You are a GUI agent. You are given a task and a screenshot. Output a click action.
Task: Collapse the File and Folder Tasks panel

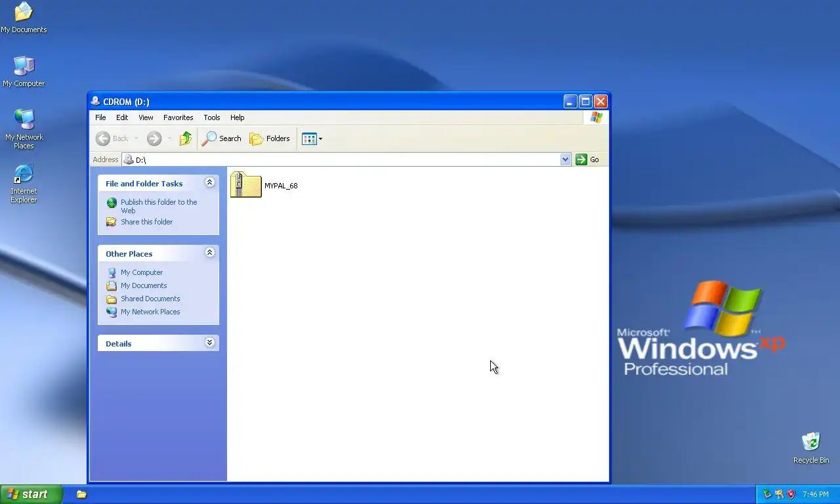[x=209, y=182]
